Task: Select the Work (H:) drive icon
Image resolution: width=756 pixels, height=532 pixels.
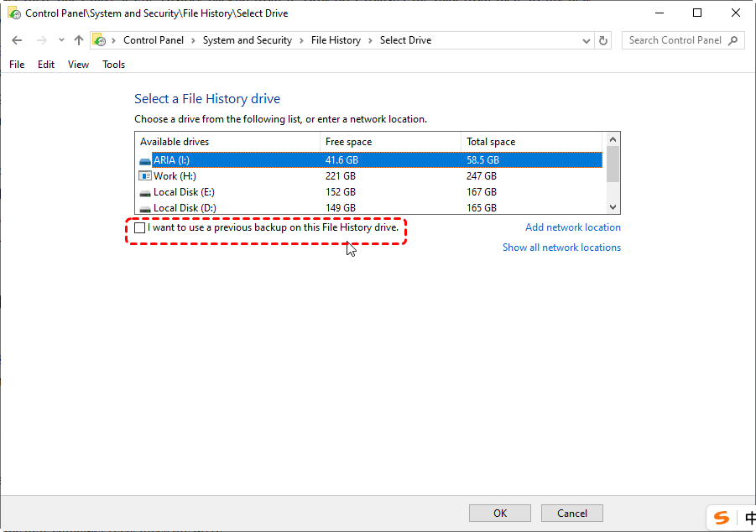Action: click(x=145, y=176)
